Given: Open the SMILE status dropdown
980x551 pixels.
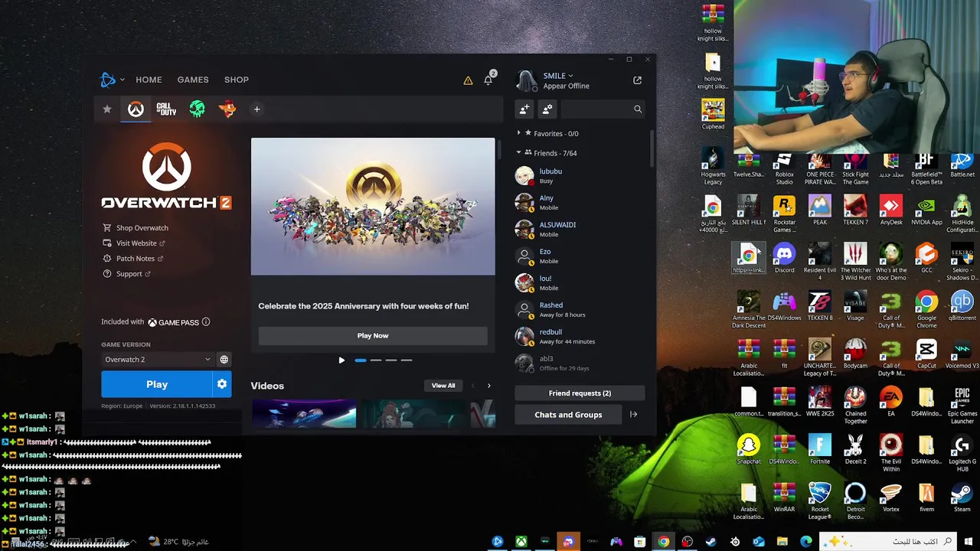Looking at the screenshot, I should pyautogui.click(x=558, y=76).
